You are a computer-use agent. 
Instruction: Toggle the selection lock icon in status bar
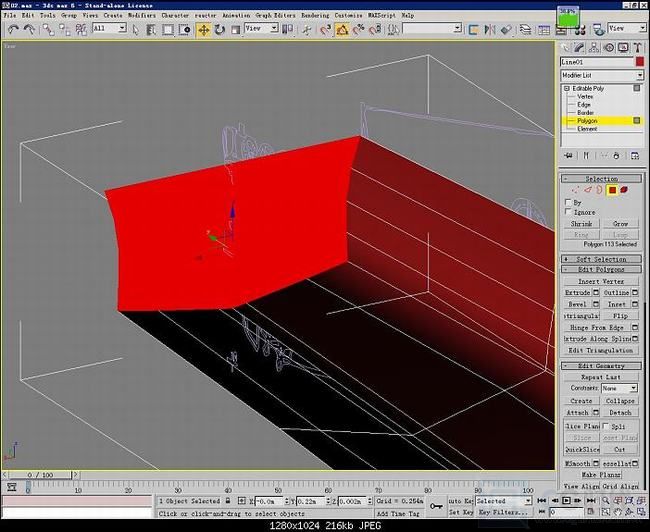[x=228, y=501]
